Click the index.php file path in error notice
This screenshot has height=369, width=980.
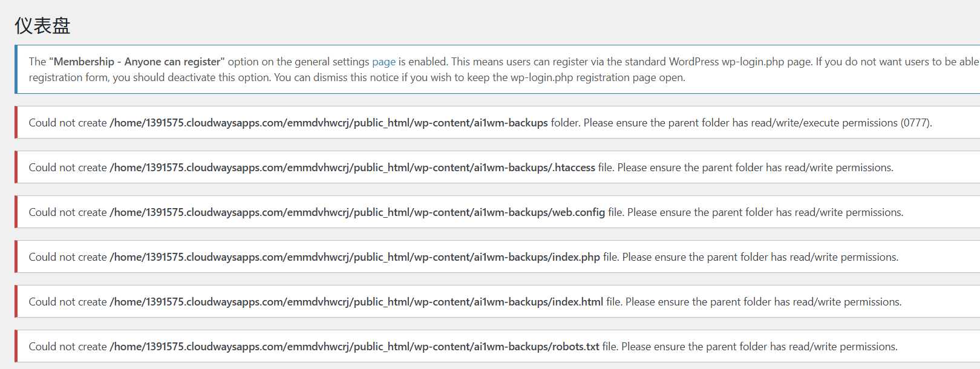tap(354, 257)
